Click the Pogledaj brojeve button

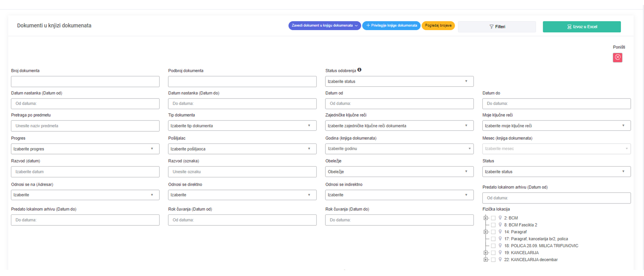[x=438, y=26]
